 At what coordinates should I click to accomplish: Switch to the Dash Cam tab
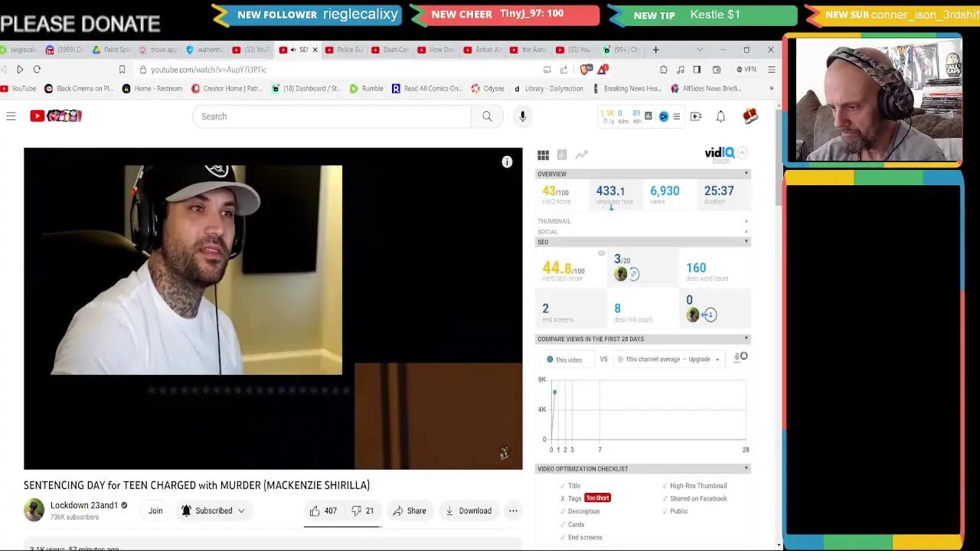390,50
